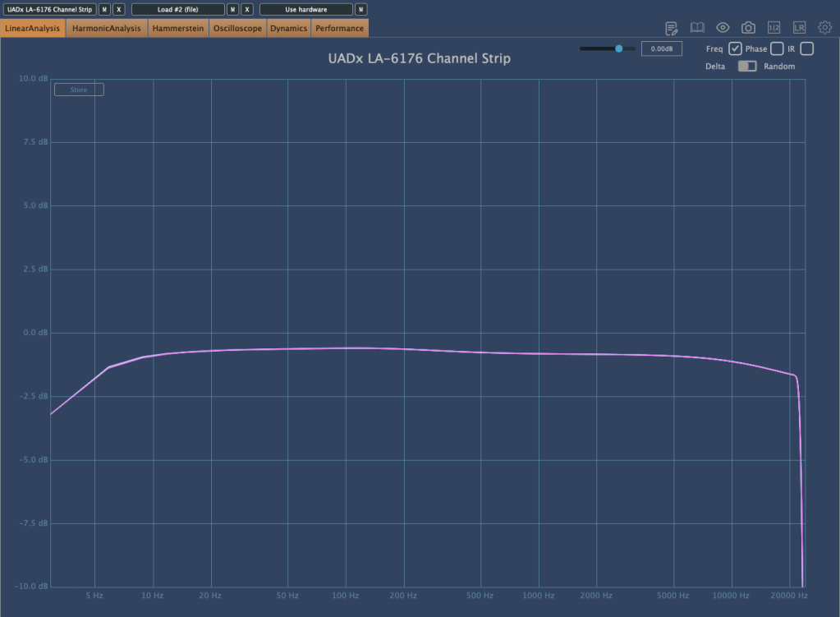Switch to the HarmonicAnalysis tab
Screen dimensions: 840x617
107,29
